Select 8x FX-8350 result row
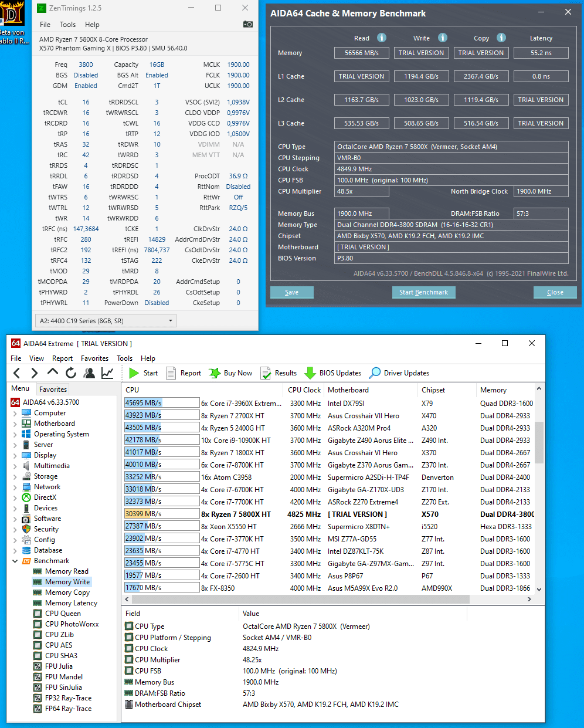Viewport: 584px width, 728px height. tap(328, 588)
